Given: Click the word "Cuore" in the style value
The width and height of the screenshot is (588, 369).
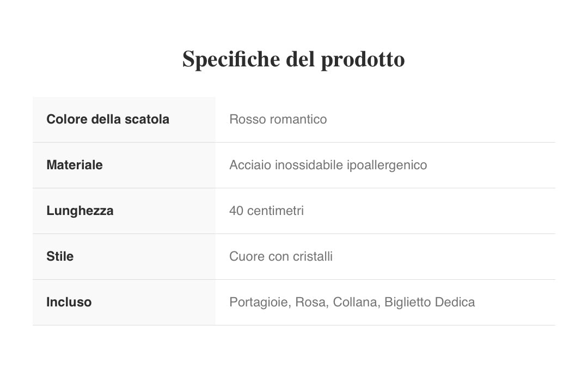Looking at the screenshot, I should 247,256.
